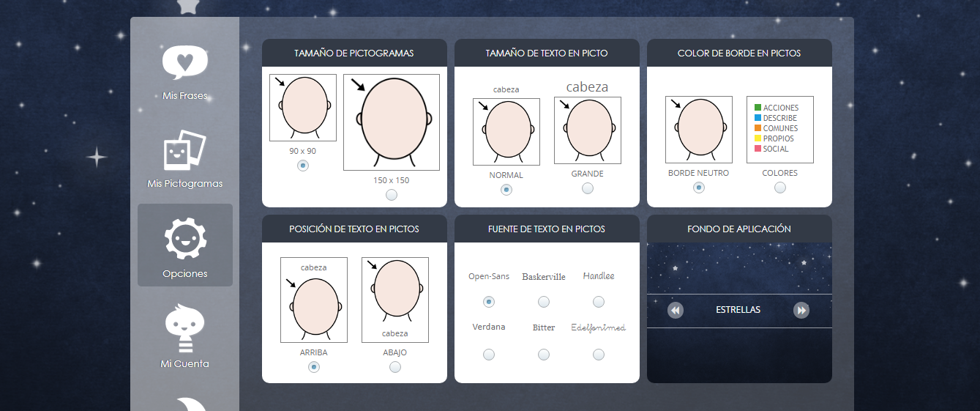Open Mis Frases speech bubble icon
This screenshot has height=411, width=980.
click(x=184, y=63)
